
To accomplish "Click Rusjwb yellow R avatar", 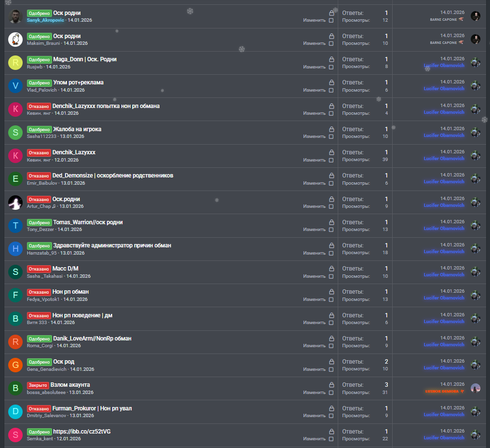I will tap(15, 63).
